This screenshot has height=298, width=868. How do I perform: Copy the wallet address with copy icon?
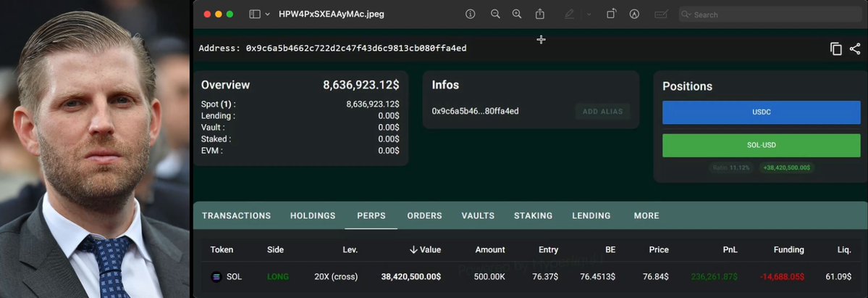click(x=836, y=49)
